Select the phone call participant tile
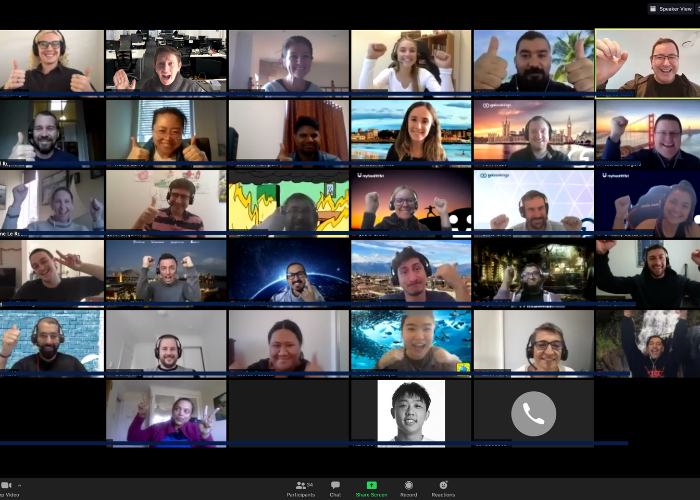 point(533,412)
